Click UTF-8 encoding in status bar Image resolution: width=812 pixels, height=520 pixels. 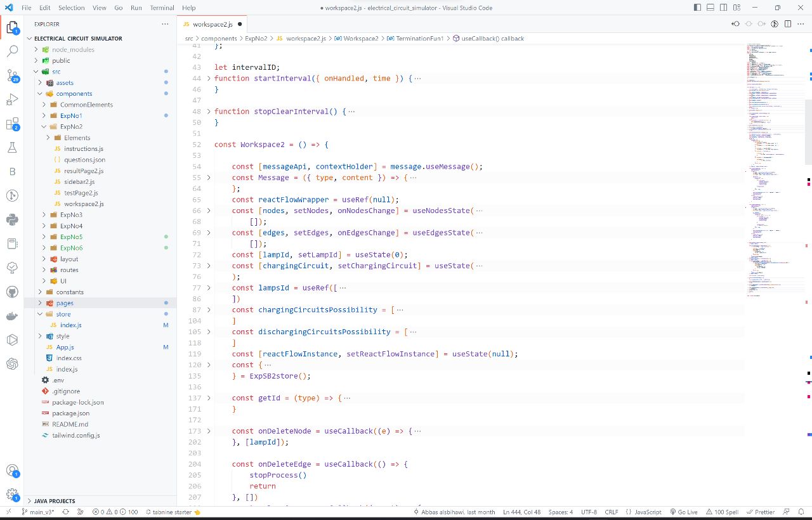coord(589,512)
